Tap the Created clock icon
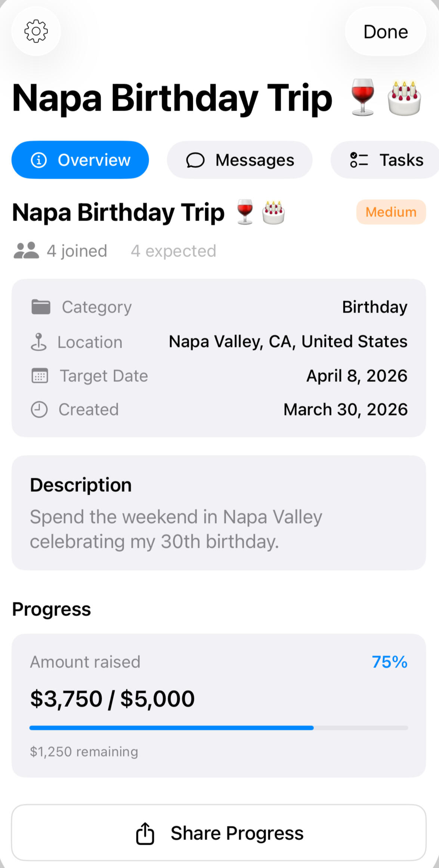The width and height of the screenshot is (439, 868). 39,410
